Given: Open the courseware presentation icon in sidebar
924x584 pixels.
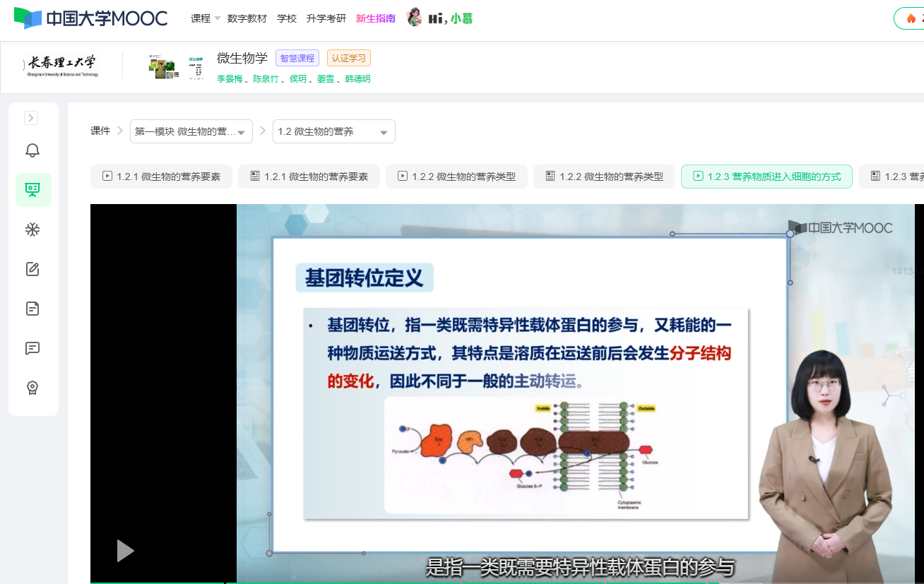Looking at the screenshot, I should (x=33, y=190).
